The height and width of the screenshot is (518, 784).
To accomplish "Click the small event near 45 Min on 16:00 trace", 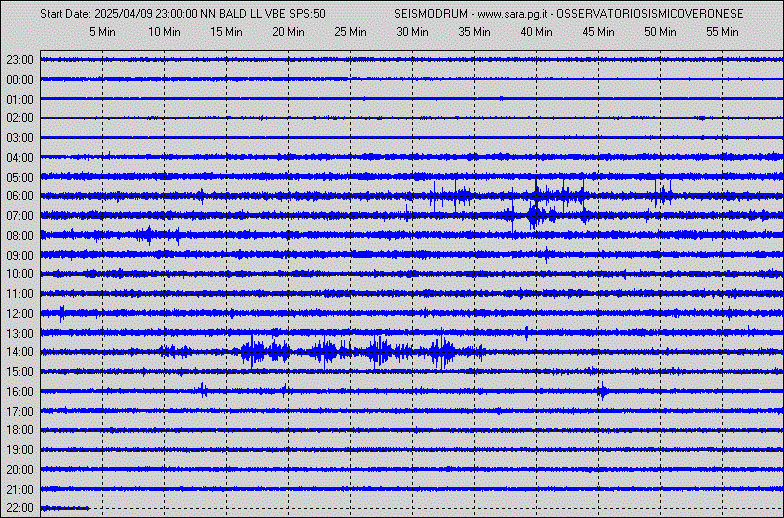I will tap(603, 391).
